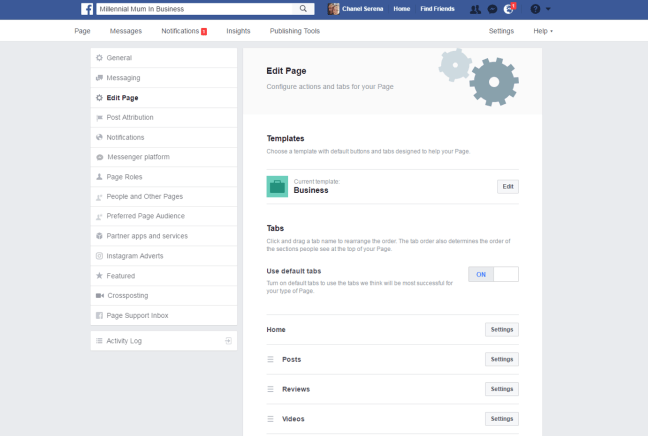Screen dimensions: 648x436
Task: Click the Partner apps cube icon
Action: 99,236
